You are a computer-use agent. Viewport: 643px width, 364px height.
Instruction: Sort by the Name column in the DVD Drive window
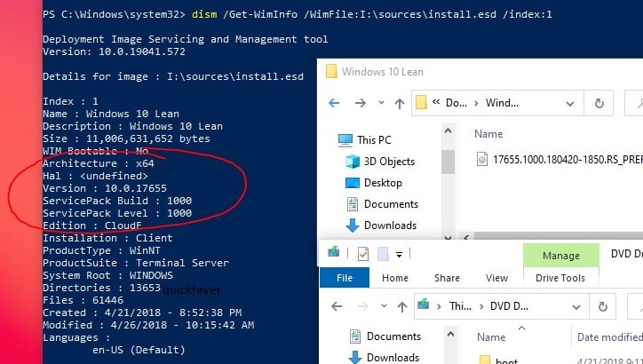pyautogui.click(x=491, y=337)
